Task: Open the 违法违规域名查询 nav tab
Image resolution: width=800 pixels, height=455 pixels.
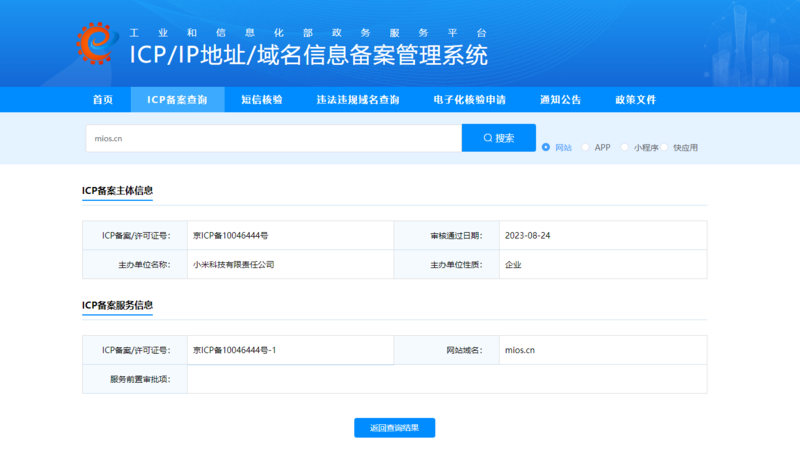Action: tap(358, 99)
